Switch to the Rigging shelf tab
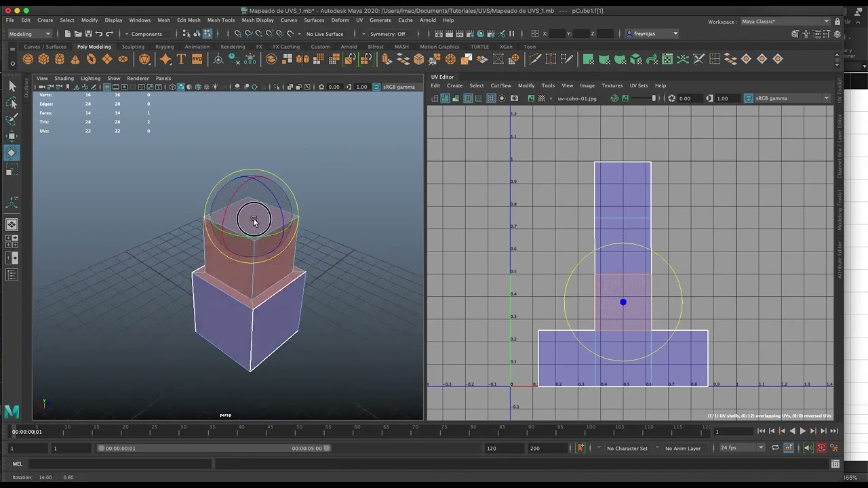This screenshot has width=868, height=488. (x=164, y=47)
